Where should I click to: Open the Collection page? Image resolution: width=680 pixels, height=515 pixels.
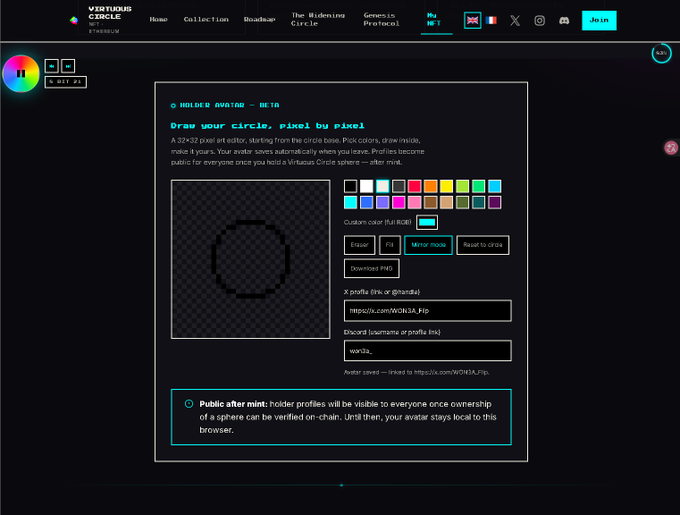click(206, 20)
